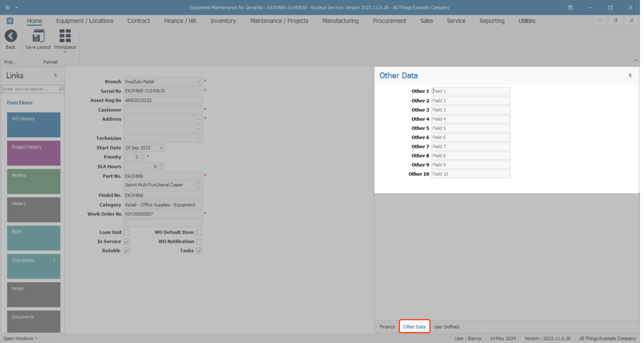Open the Equipment / Locations menu

pyautogui.click(x=85, y=21)
